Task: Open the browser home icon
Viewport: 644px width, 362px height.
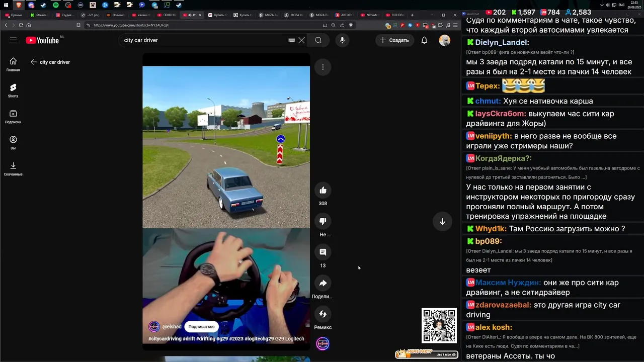Action: click(29, 25)
